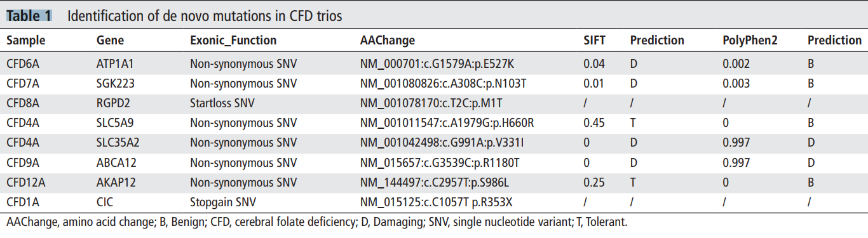Screen dimensions: 868x238
Task: Select the SGK223 gene cell
Action: coord(116,84)
